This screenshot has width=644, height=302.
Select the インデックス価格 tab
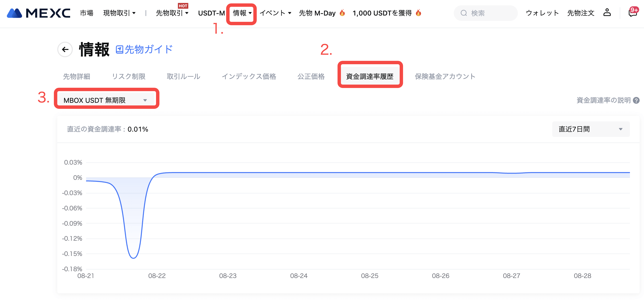click(249, 76)
